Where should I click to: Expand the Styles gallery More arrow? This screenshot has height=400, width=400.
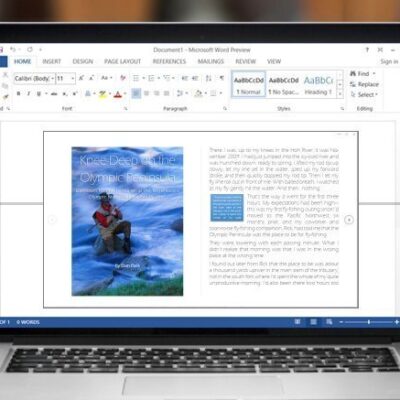click(x=340, y=94)
